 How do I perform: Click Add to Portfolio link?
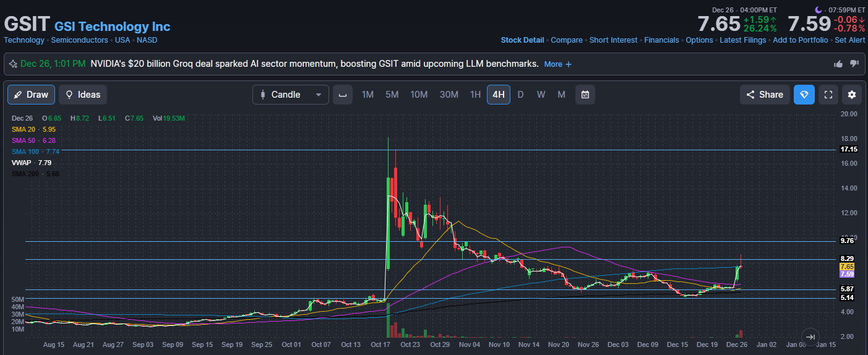(800, 40)
